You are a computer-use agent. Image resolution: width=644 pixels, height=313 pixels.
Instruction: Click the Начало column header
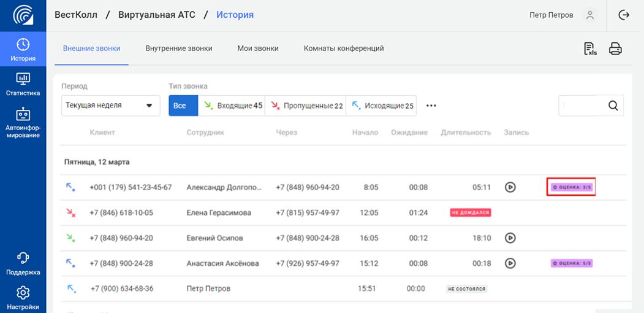click(365, 133)
